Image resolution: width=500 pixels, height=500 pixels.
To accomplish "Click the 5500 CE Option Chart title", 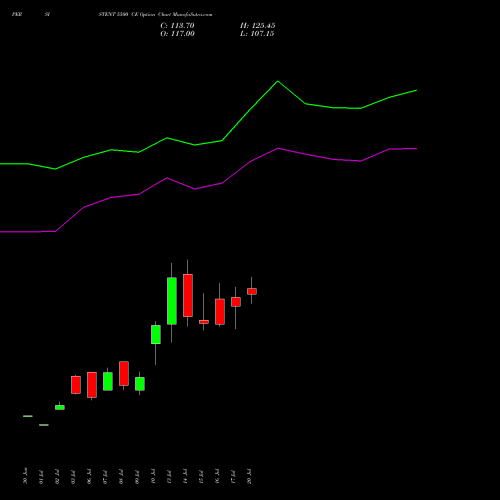I will [155, 15].
